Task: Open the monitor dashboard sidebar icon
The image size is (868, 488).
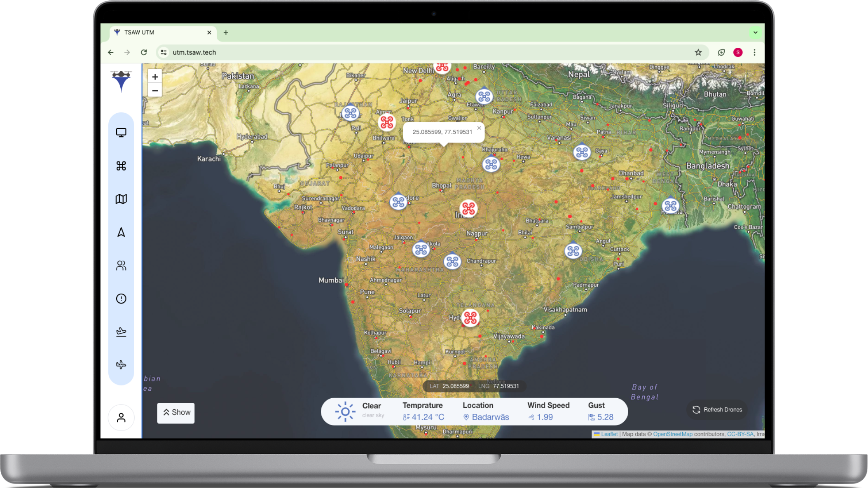Action: 121,133
